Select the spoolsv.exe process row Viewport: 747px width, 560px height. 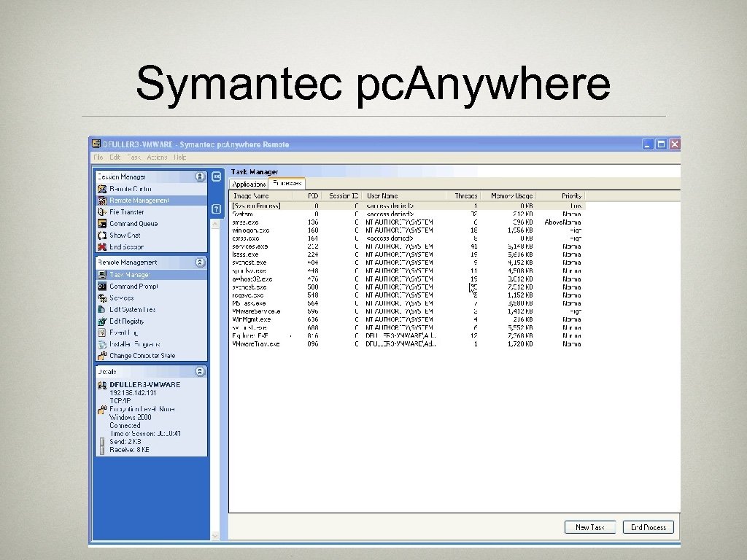click(x=407, y=271)
